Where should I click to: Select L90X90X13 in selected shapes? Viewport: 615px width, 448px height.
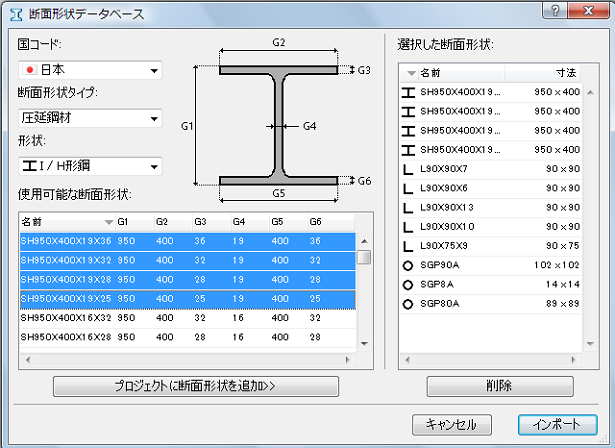[491, 208]
